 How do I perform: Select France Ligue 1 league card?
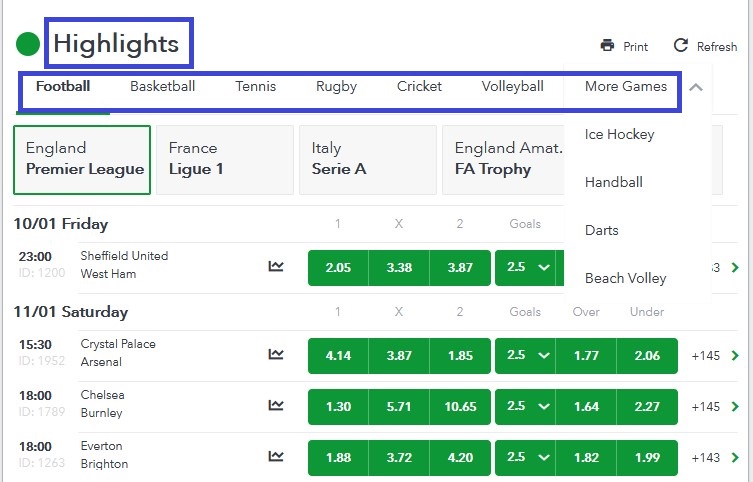224,159
